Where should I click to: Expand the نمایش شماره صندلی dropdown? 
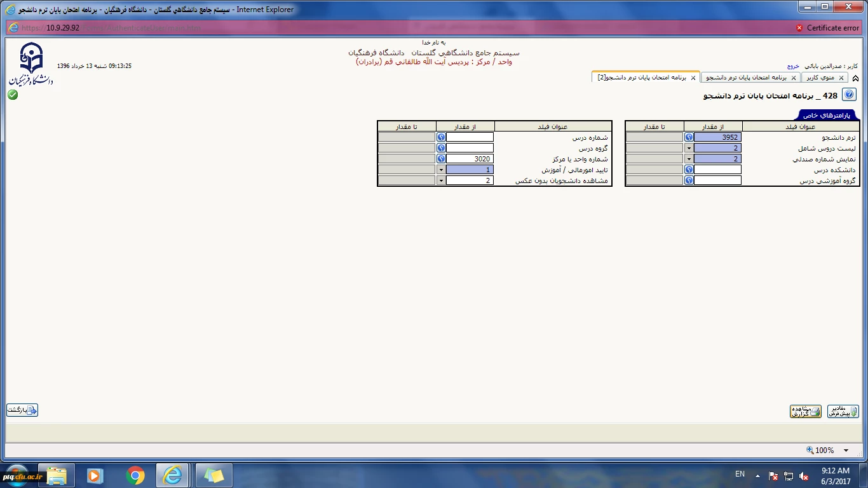(x=689, y=159)
